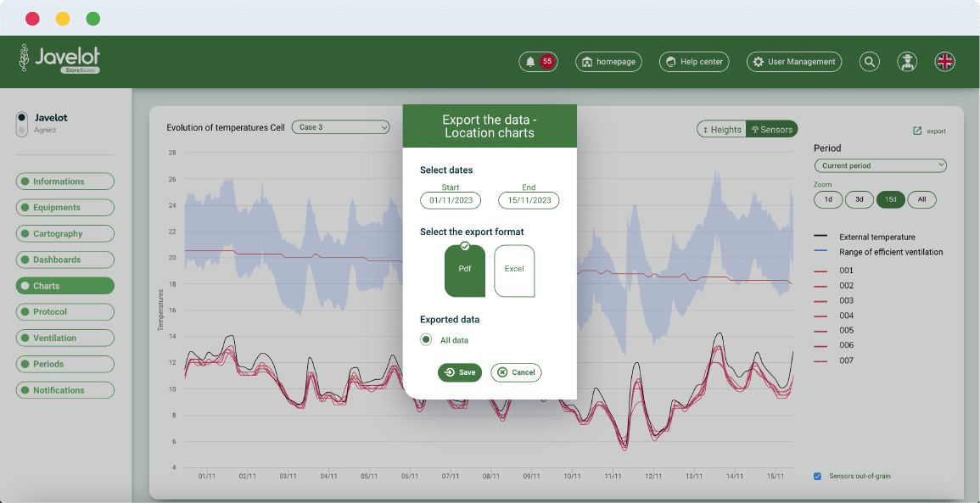Image resolution: width=980 pixels, height=503 pixels.
Task: Open Dashboards in sidebar
Action: 65,260
